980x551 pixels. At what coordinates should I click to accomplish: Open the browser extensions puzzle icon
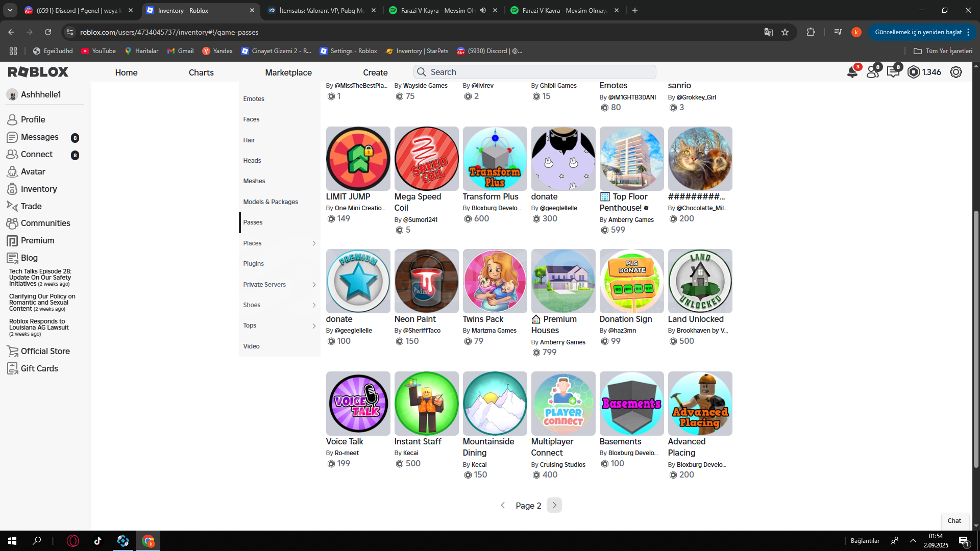811,32
